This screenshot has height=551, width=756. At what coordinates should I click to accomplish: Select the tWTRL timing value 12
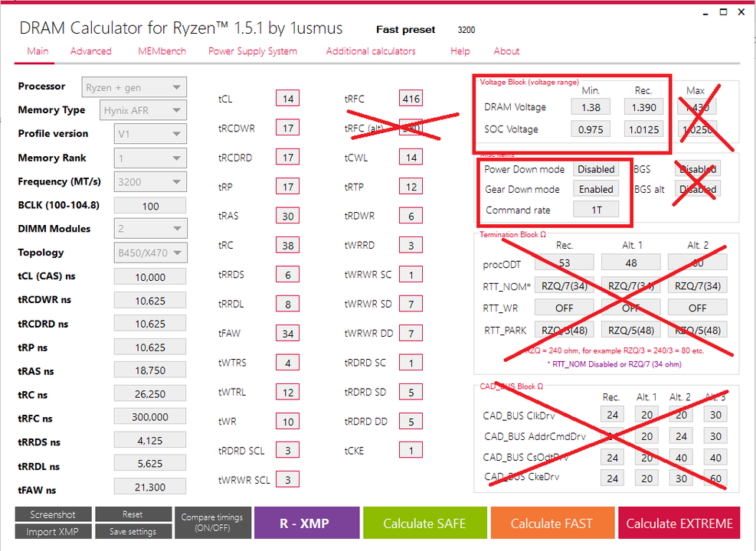[288, 392]
